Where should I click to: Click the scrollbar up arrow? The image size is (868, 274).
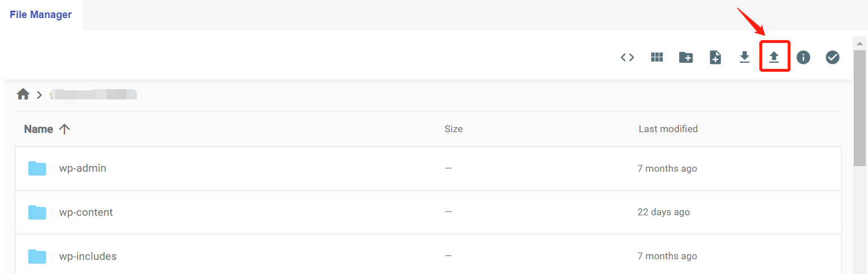(860, 44)
